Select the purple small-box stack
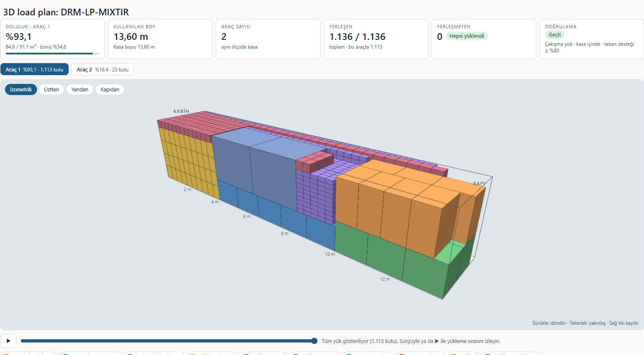Viewport: 644px width, 355px height. (x=316, y=195)
